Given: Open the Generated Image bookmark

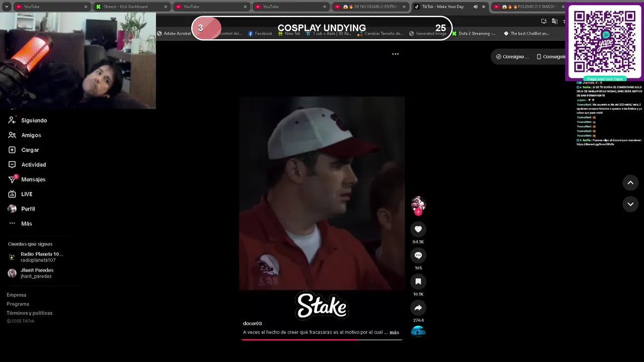Looking at the screenshot, I should point(428,34).
